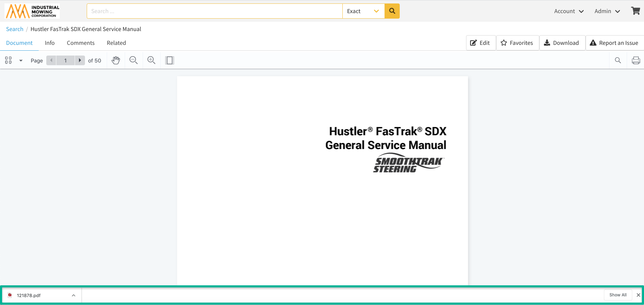Click the yellow search submit button
Image resolution: width=644 pixels, height=305 pixels.
click(392, 11)
